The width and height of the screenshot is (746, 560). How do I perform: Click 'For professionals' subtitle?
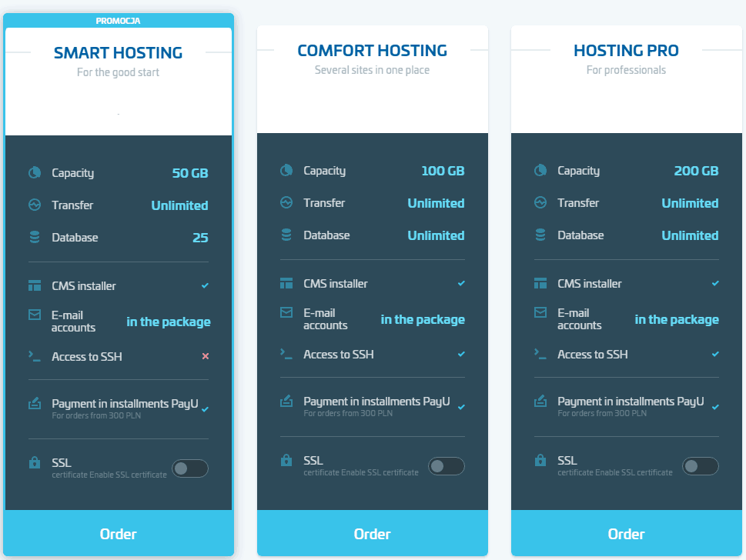click(x=626, y=70)
